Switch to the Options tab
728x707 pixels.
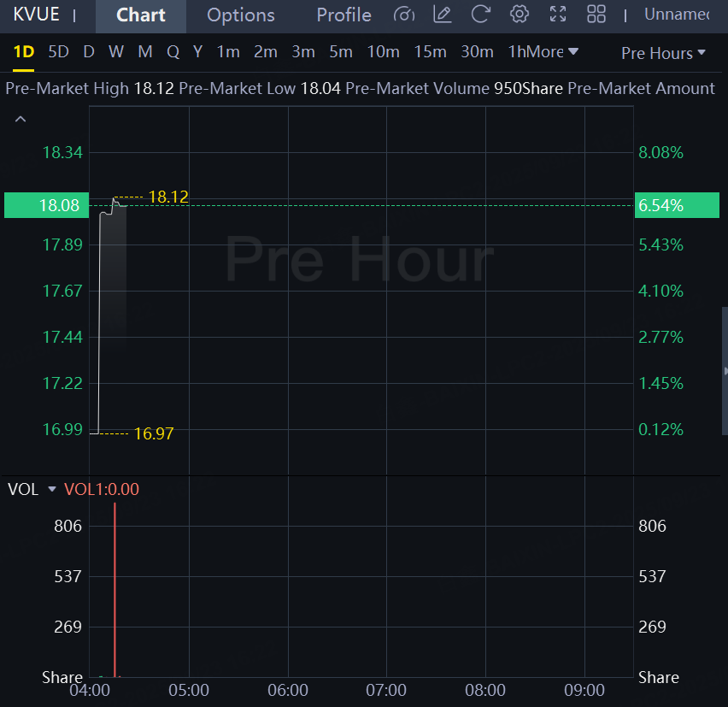click(241, 15)
